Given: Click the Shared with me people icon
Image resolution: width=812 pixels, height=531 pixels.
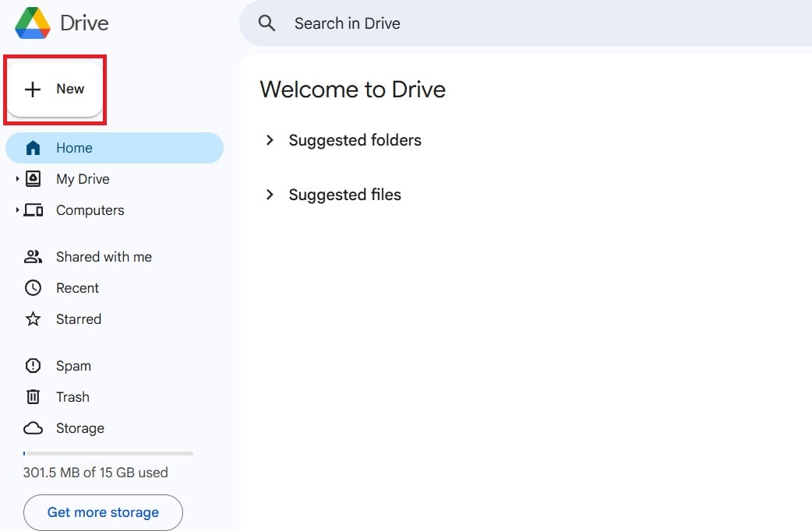Looking at the screenshot, I should [33, 257].
